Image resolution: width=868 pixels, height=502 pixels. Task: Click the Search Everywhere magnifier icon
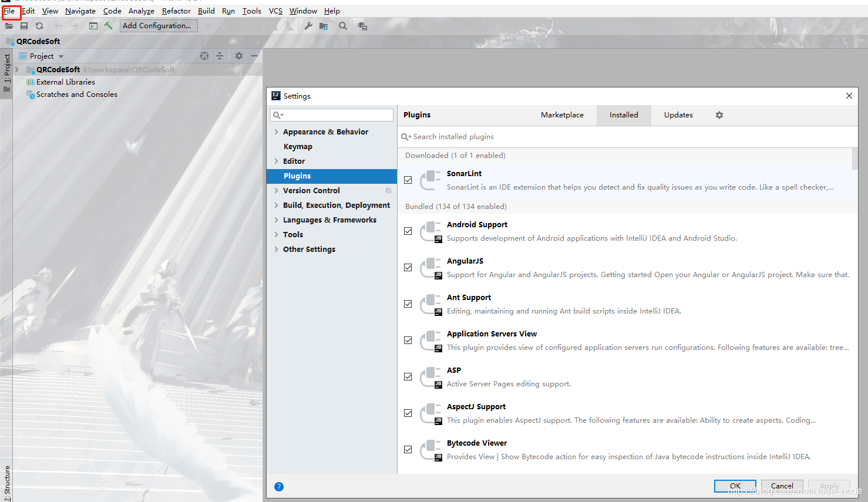tap(343, 26)
